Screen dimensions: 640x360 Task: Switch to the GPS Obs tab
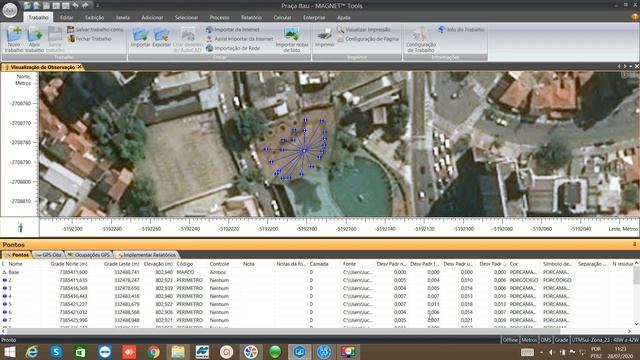point(48,255)
